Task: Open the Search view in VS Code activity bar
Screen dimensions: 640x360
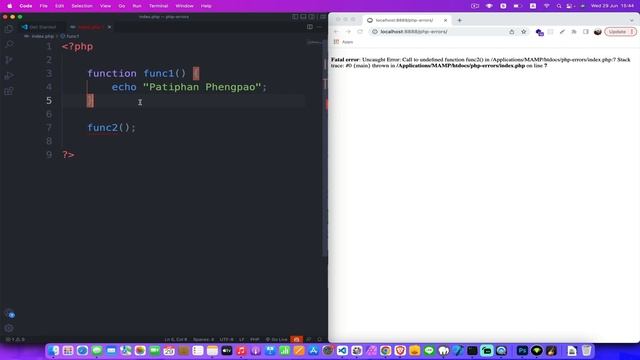Action: pos(9,44)
